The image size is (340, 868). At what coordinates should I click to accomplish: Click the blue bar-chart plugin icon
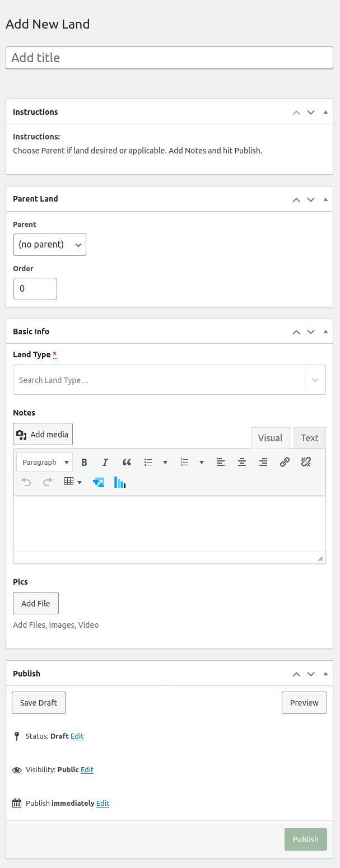pyautogui.click(x=120, y=482)
